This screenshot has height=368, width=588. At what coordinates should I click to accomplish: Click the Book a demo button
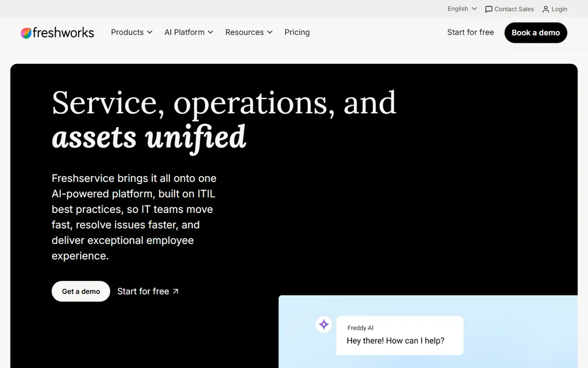536,33
